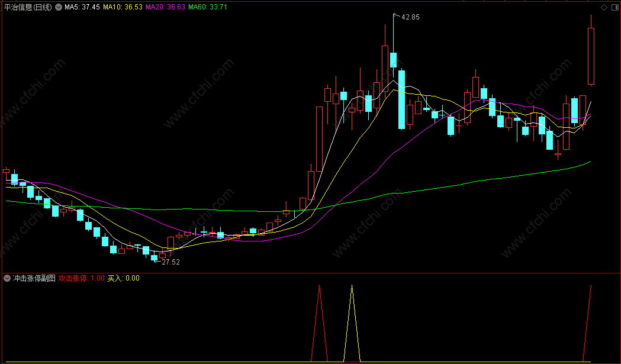This screenshot has height=364, width=621.
Task: Click the 27.52 low price label
Action: [x=170, y=262]
